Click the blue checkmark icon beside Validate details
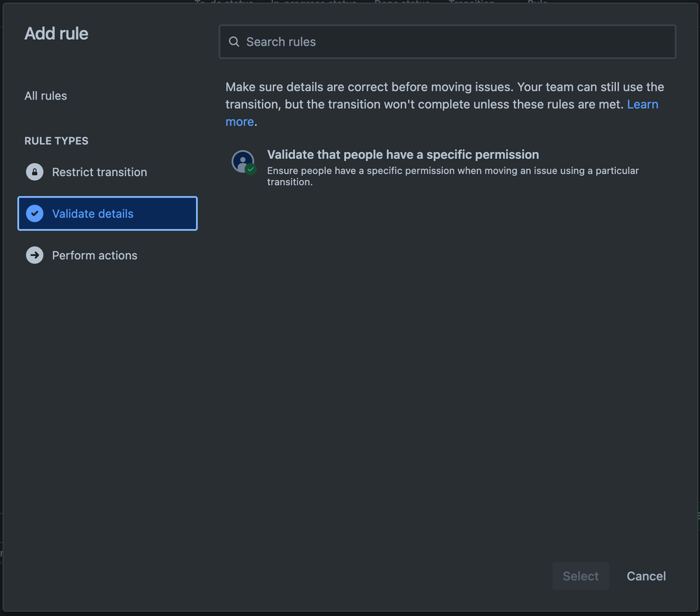This screenshot has height=616, width=700. point(34,213)
